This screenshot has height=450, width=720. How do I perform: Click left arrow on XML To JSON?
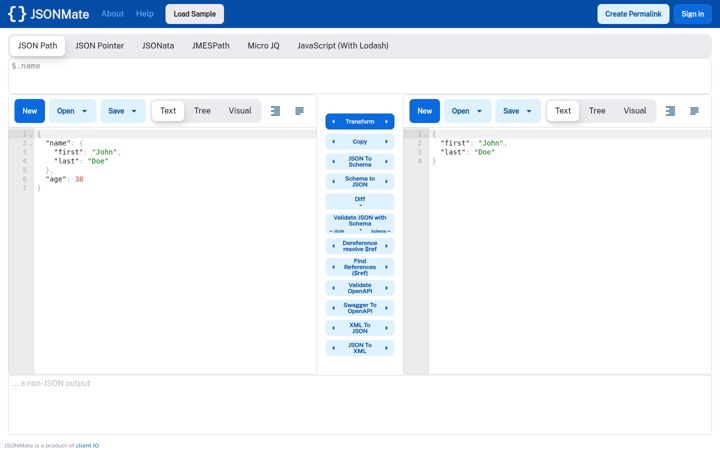pyautogui.click(x=333, y=328)
